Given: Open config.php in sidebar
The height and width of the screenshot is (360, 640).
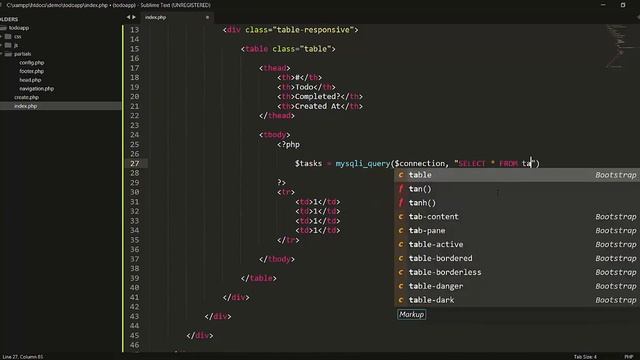Looking at the screenshot, I should coord(32,63).
